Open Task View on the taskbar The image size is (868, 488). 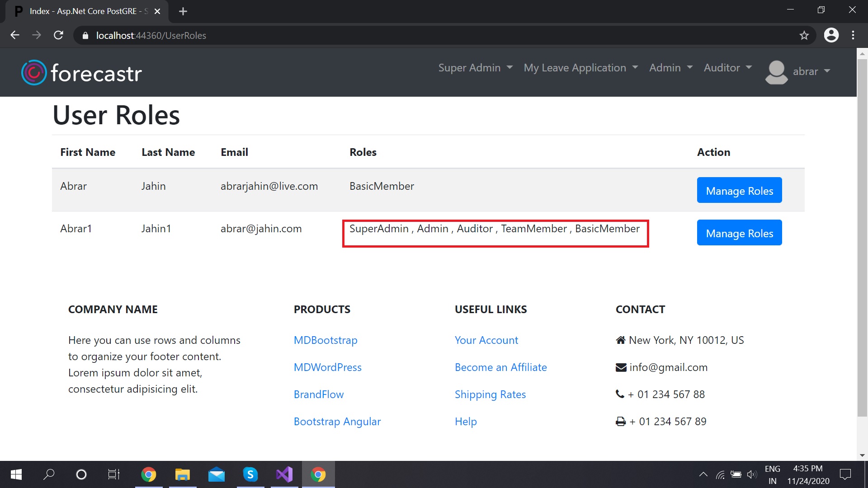[x=114, y=474]
